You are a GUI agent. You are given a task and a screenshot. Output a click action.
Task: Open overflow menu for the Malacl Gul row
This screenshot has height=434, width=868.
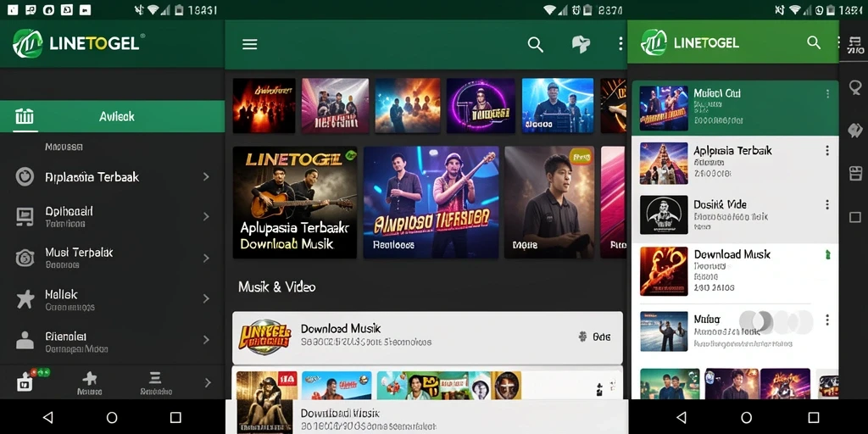(827, 94)
